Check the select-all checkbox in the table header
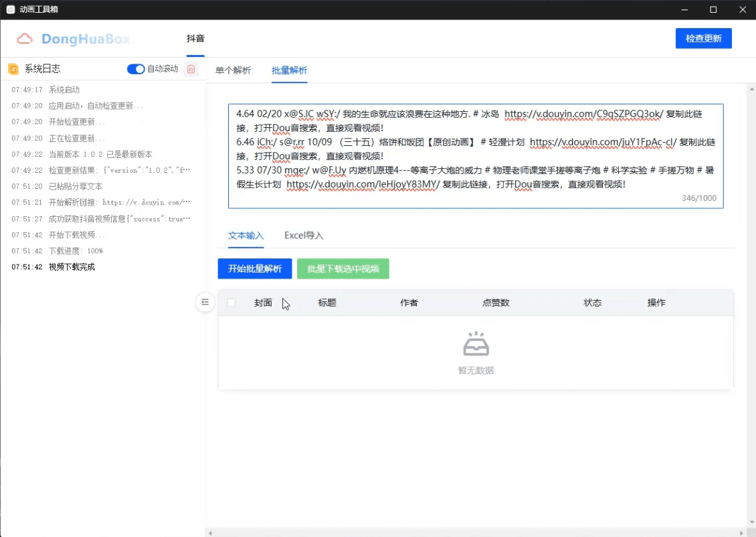756x537 pixels. point(231,302)
